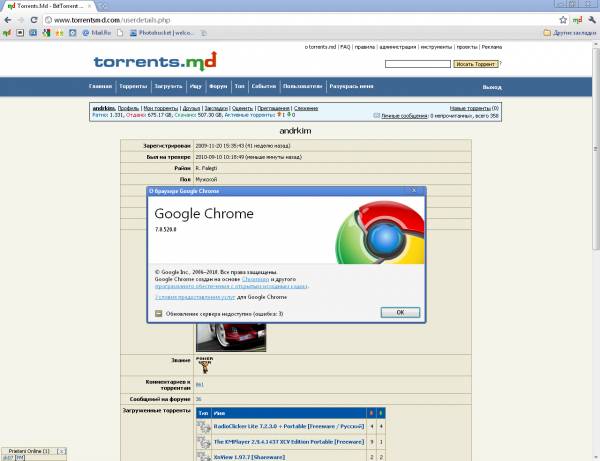Open the Пользователи nav item
600x461 pixels.
[x=302, y=86]
